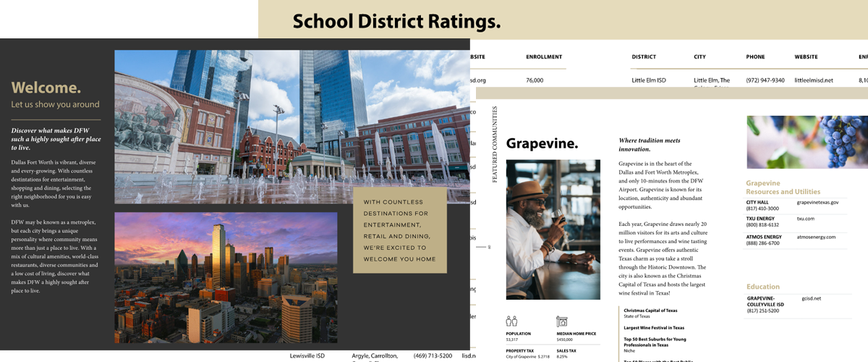Click the PHONE column header
The image size is (868, 362).
pos(755,56)
